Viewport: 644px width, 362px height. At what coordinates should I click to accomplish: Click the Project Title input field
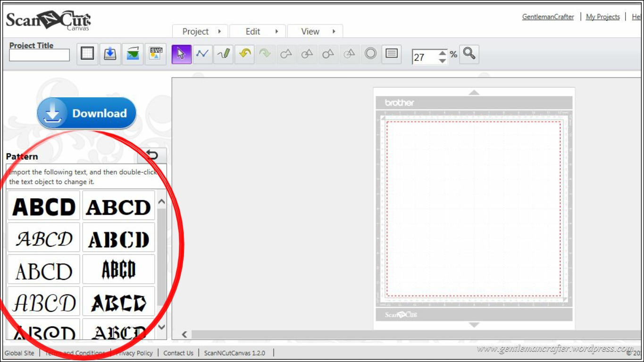click(x=40, y=56)
